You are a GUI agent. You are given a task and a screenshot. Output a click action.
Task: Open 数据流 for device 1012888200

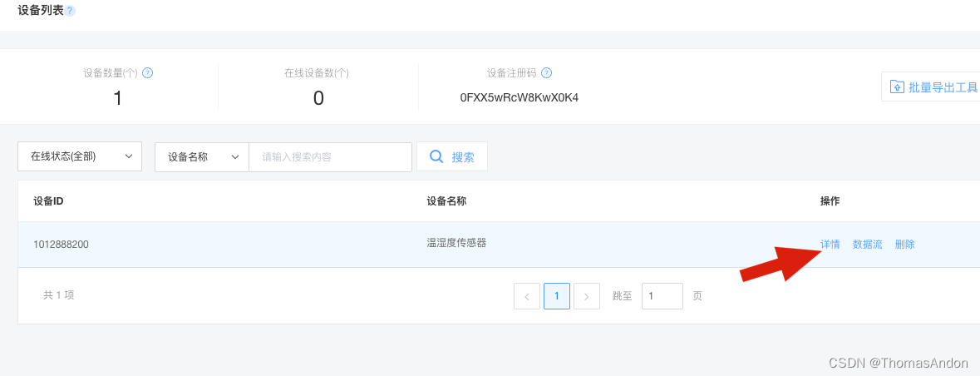868,244
